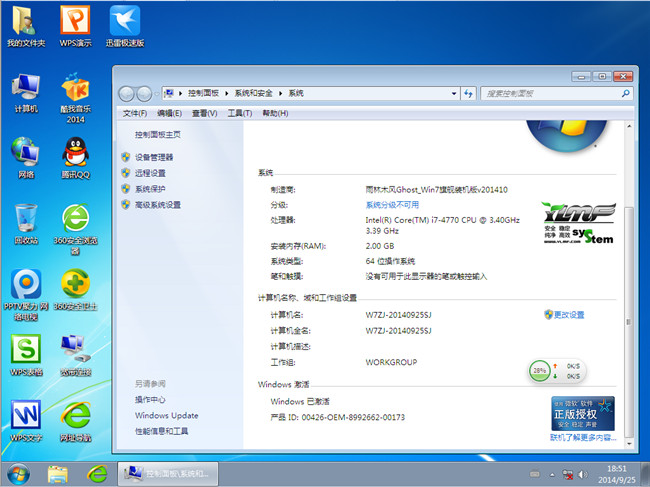Click the 正版授权 genuine software badge
The image size is (650, 487).
pyautogui.click(x=582, y=413)
